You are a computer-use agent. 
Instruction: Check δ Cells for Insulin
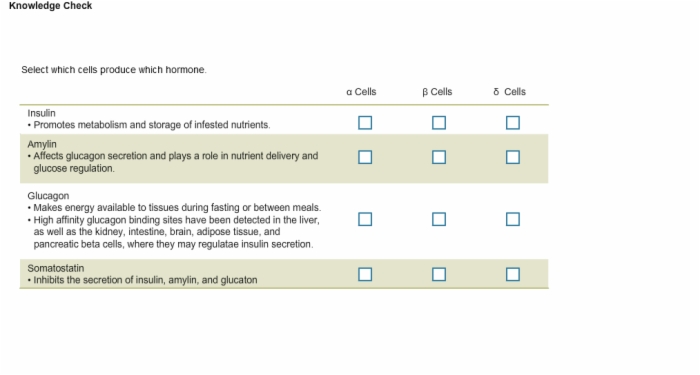[x=512, y=123]
